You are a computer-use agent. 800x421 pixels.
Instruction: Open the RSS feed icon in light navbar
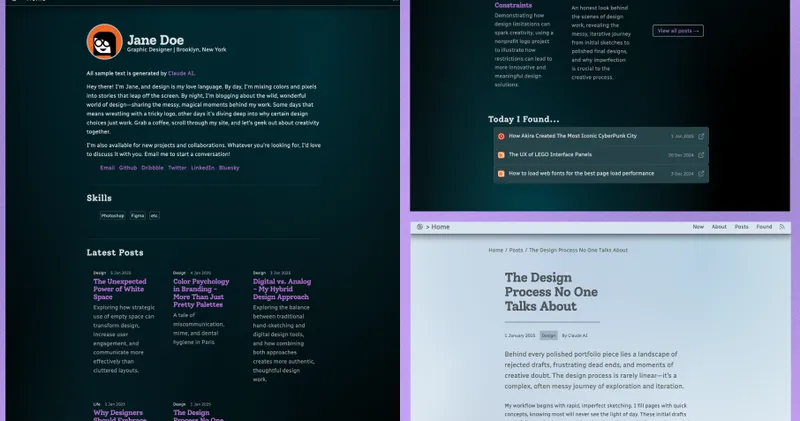[x=782, y=227]
